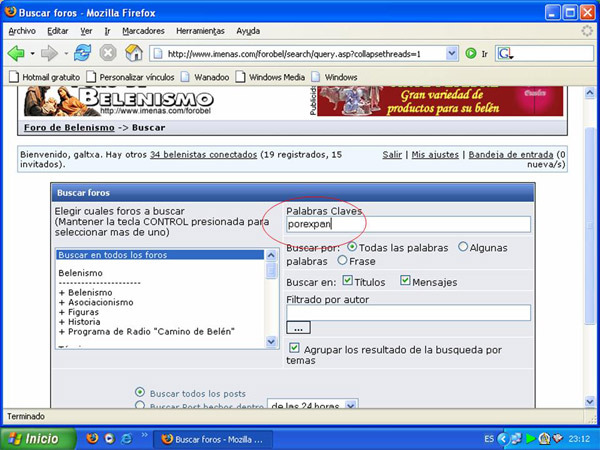Toggle 'Agrupar los resultado' checkbox
This screenshot has height=450, width=600.
point(293,348)
